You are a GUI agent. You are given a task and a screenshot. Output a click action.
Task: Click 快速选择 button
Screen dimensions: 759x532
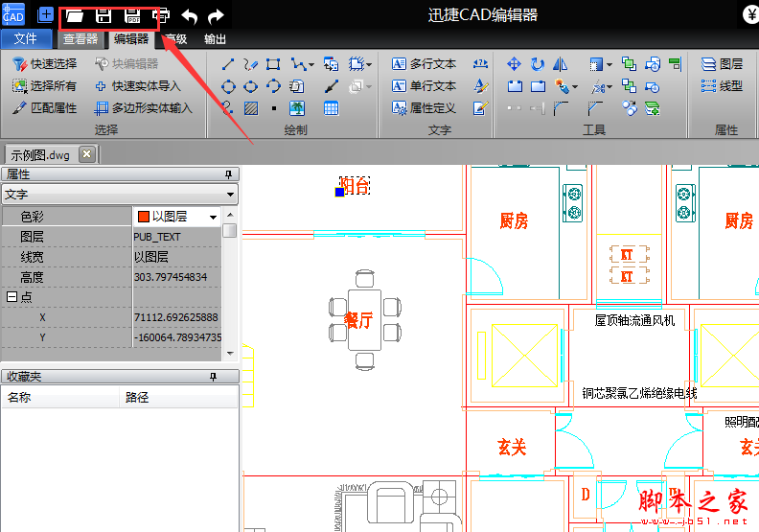coord(44,64)
